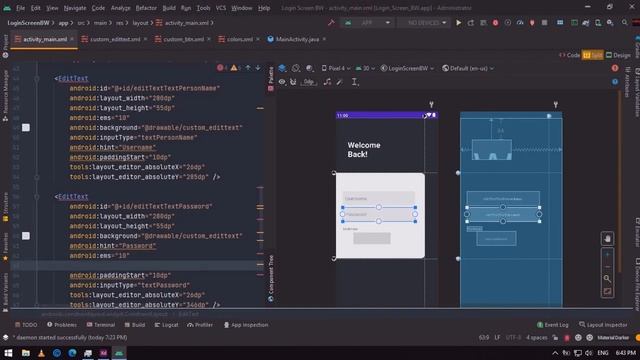Click the zoom magnifier in the design panel
The height and width of the screenshot is (360, 640).
(607, 278)
